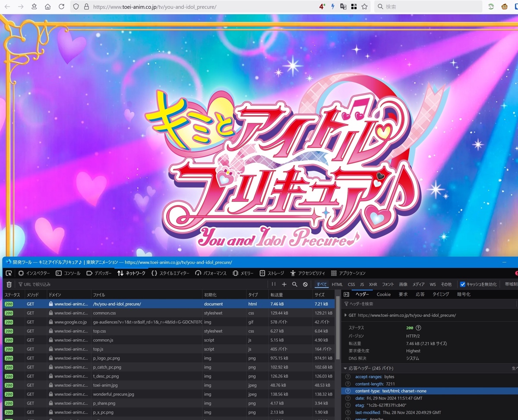Click the browser 検索 search box
Image resolution: width=518 pixels, height=420 pixels.
tap(428, 7)
